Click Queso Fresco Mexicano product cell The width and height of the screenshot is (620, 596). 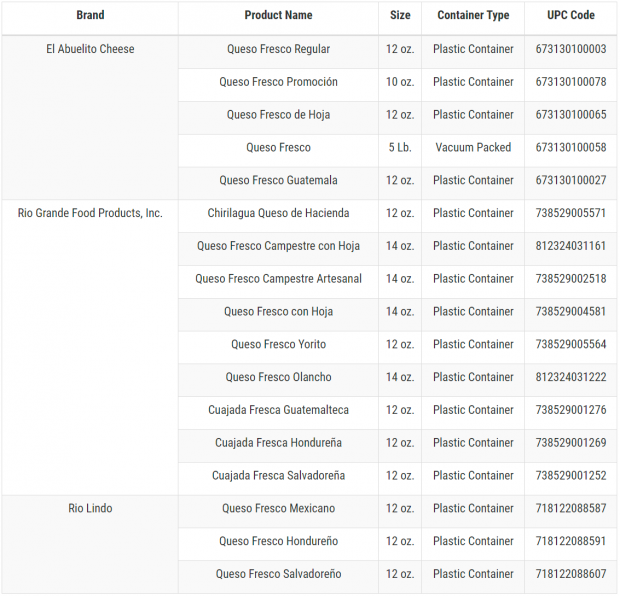278,508
